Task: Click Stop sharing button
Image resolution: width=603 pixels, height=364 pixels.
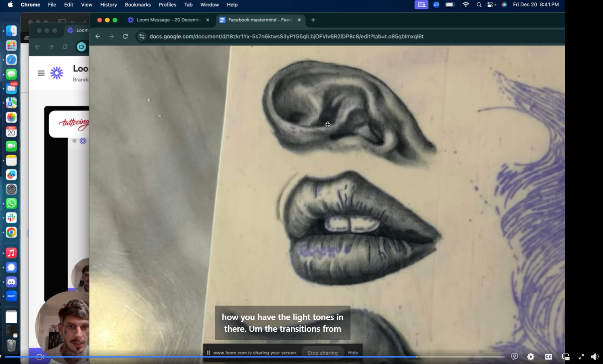Action: [x=322, y=353]
